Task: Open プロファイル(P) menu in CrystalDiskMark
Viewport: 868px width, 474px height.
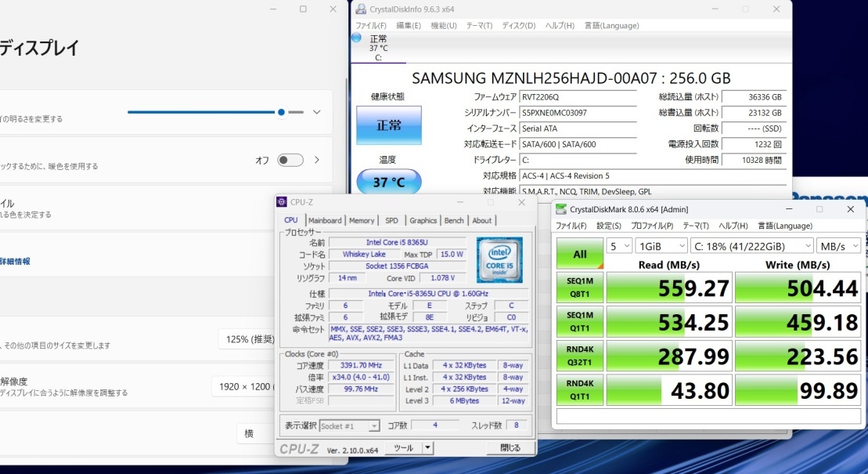Action: coord(652,226)
